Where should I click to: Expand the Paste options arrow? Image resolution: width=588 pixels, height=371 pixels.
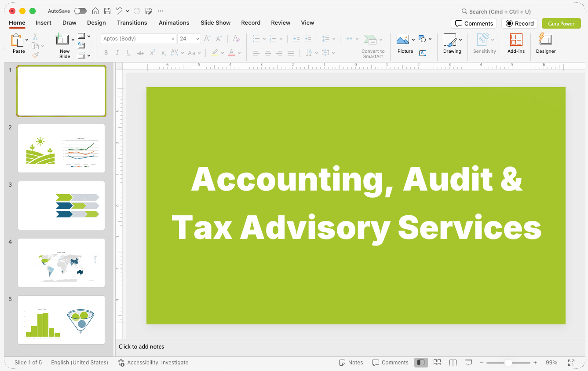[27, 40]
